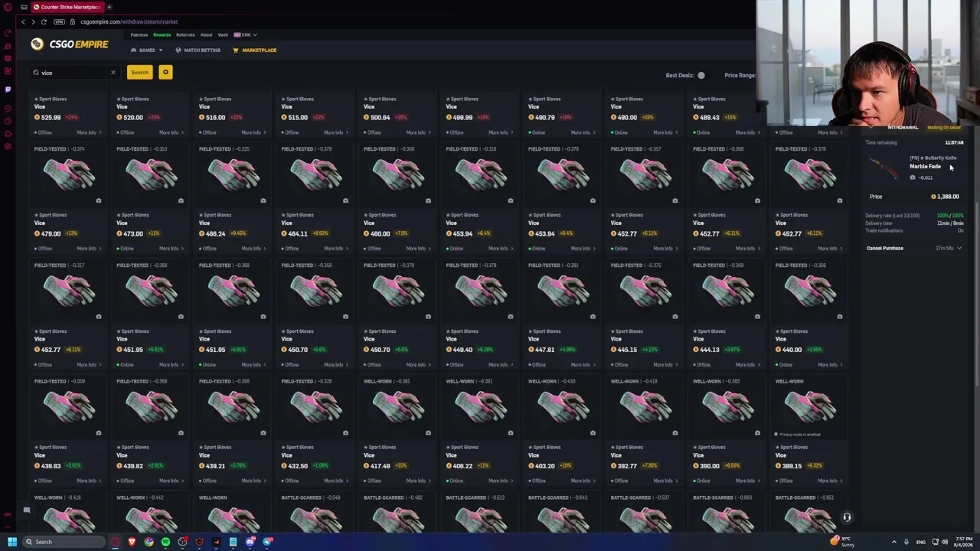Open More Info for 516.00 Vice gloves
Image resolution: width=980 pixels, height=551 pixels.
[253, 132]
